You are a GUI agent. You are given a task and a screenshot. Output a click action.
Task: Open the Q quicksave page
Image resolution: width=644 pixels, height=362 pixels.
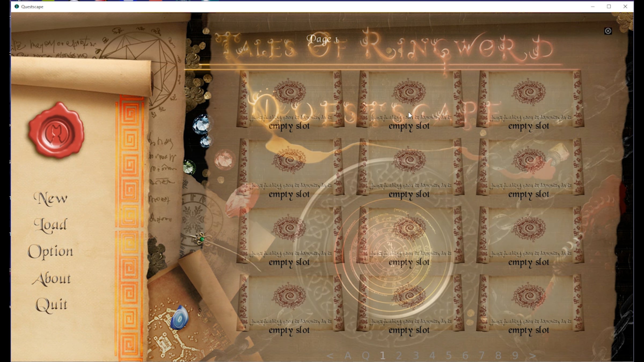(365, 356)
